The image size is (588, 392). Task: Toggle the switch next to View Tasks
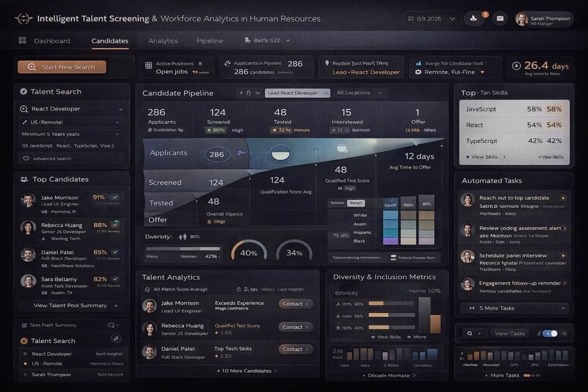550,333
